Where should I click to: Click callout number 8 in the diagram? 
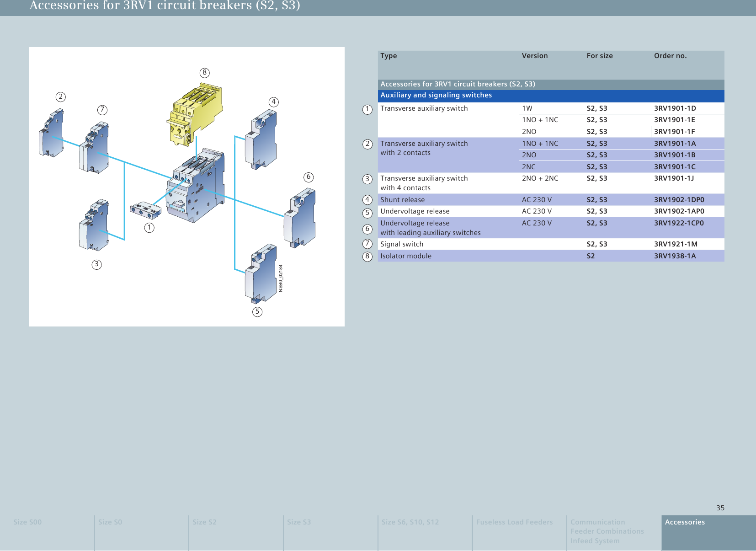pos(205,73)
